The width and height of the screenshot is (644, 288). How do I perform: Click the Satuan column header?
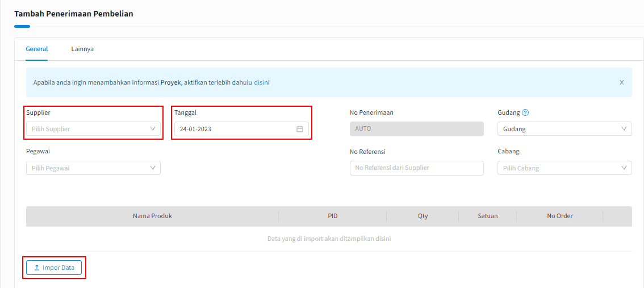point(487,216)
